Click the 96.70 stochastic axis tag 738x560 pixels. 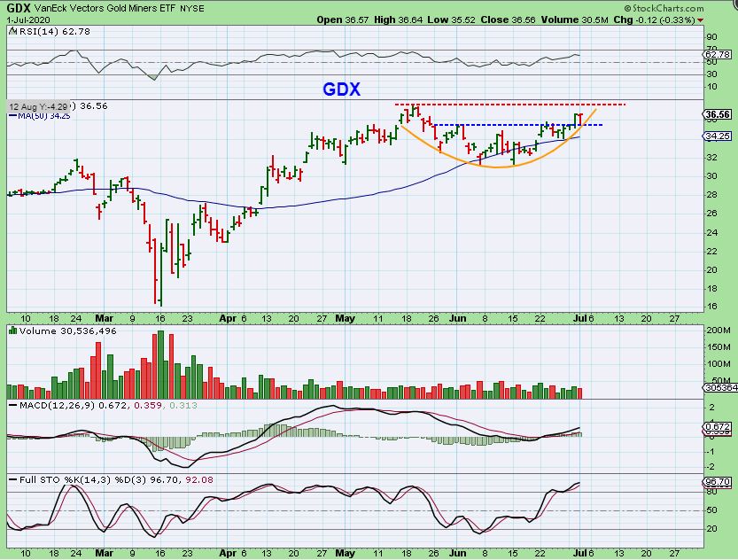click(718, 482)
